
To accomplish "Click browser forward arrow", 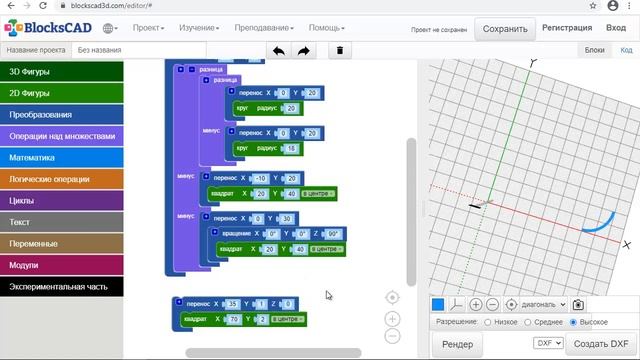I will pos(27,6).
